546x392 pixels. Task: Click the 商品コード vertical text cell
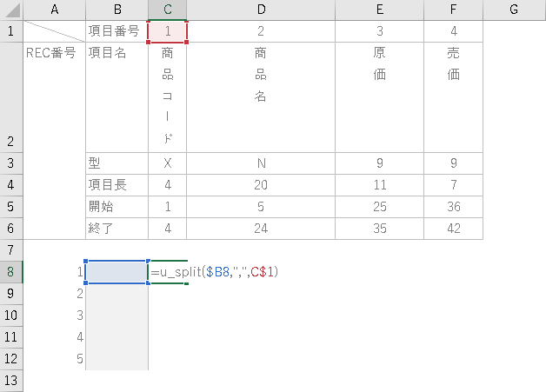tap(168, 97)
